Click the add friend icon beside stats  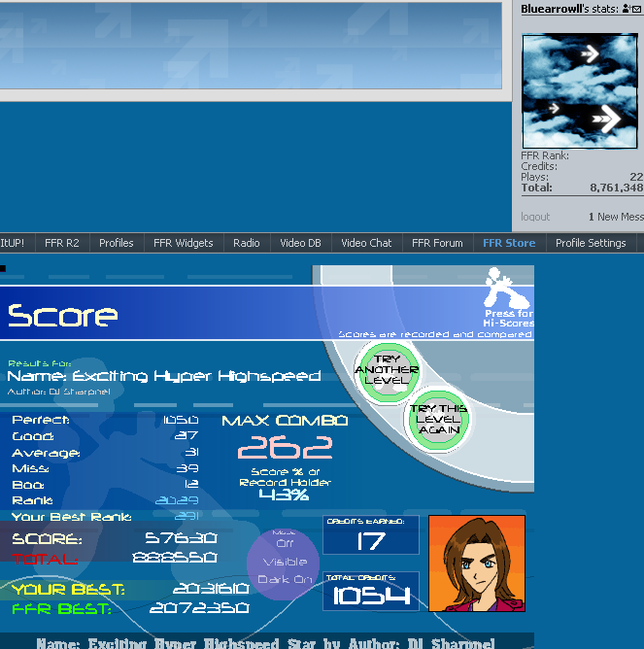coord(626,9)
